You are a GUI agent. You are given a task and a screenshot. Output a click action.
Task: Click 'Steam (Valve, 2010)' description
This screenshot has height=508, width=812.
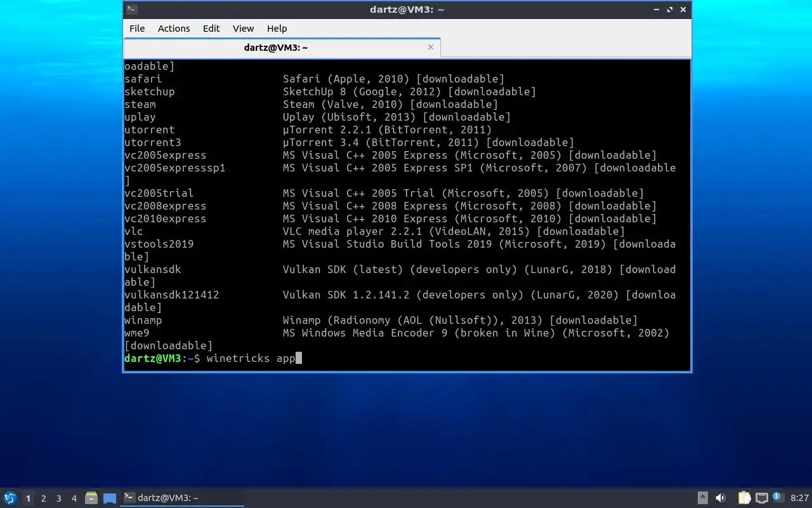[343, 104]
